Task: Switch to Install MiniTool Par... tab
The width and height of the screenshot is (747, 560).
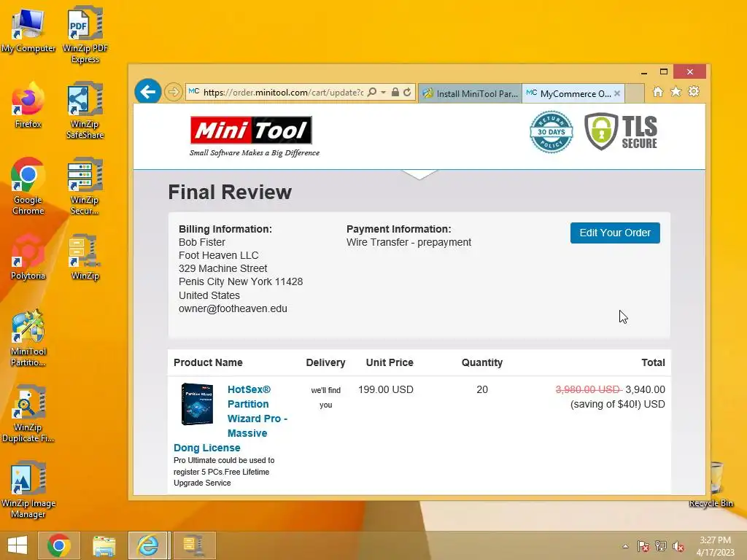Action: 471,93
